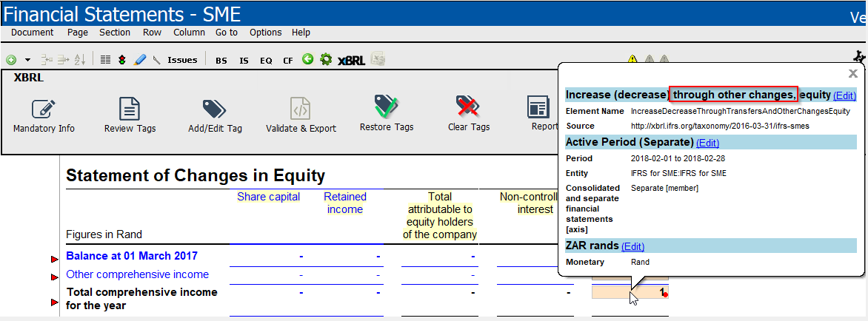The height and width of the screenshot is (321, 868).
Task: Jump to BS in the toolbar
Action: coord(221,61)
